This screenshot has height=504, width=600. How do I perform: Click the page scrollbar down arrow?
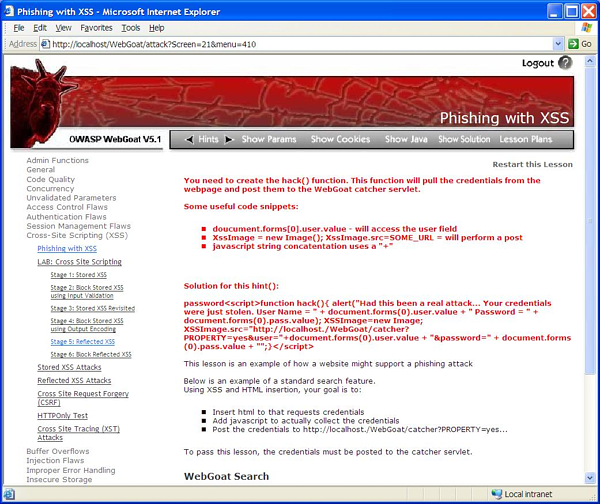(590, 478)
